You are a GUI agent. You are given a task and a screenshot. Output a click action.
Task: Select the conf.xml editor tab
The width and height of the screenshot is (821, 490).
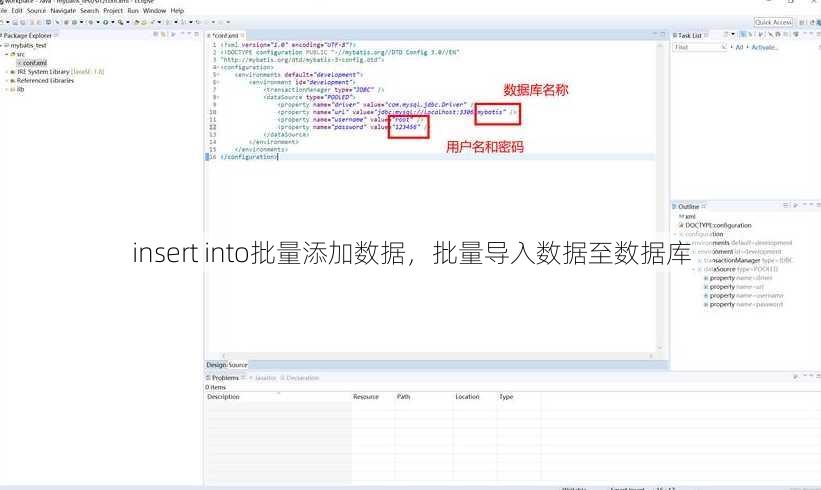point(225,36)
